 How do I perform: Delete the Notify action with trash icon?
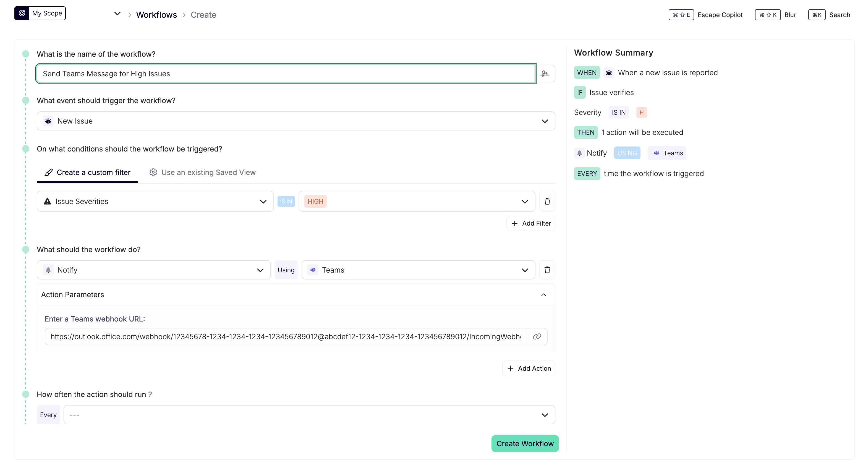[x=547, y=270]
